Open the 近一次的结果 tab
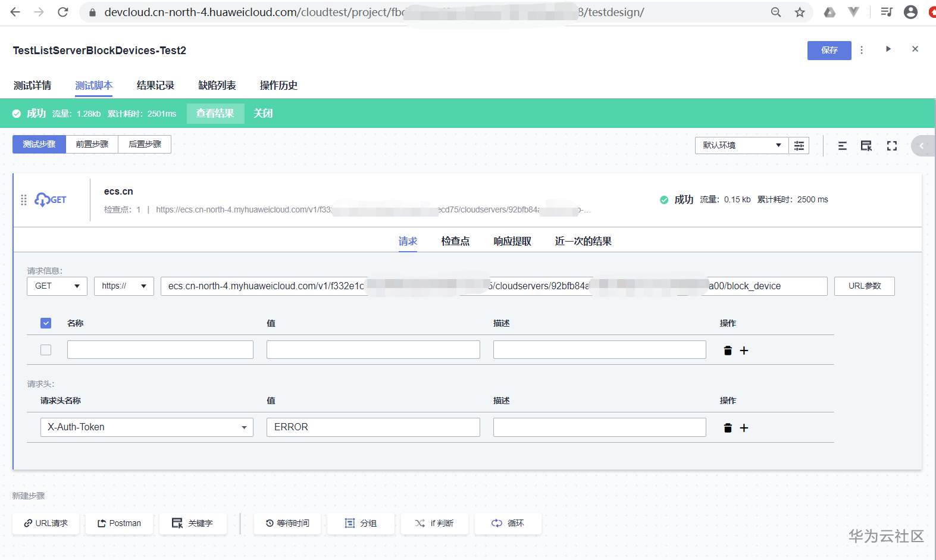This screenshot has width=936, height=560. (x=583, y=242)
